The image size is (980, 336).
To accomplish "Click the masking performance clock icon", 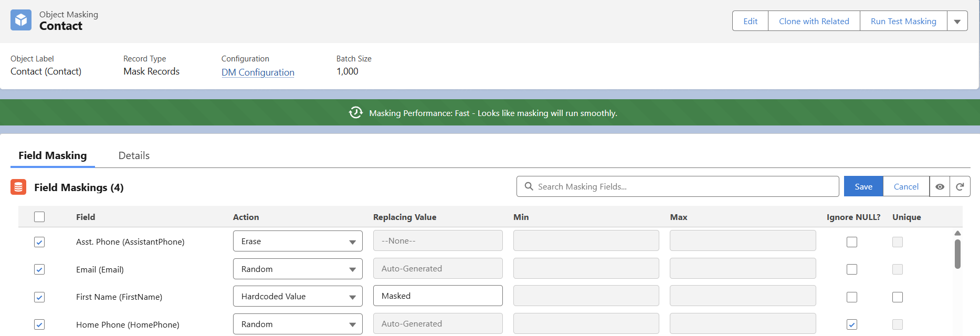I will point(355,113).
